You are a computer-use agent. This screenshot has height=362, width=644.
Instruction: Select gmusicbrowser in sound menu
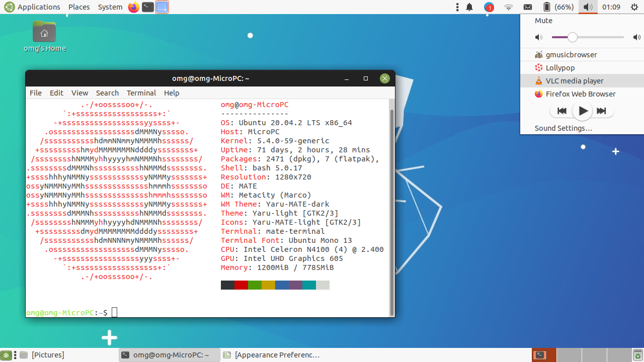[x=582, y=55]
